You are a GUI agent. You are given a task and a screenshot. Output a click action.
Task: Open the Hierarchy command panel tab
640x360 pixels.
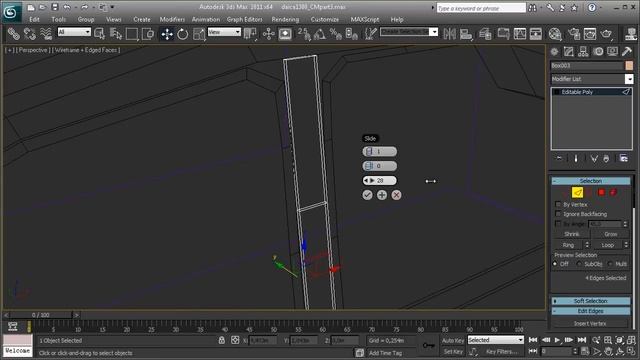pos(583,51)
